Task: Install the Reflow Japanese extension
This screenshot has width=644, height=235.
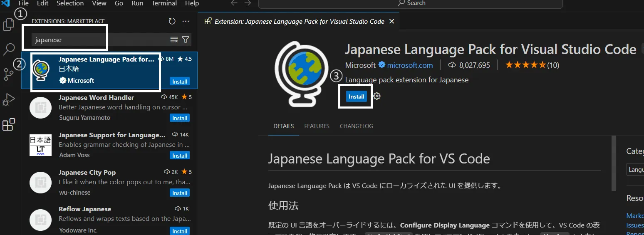Action: pyautogui.click(x=180, y=231)
